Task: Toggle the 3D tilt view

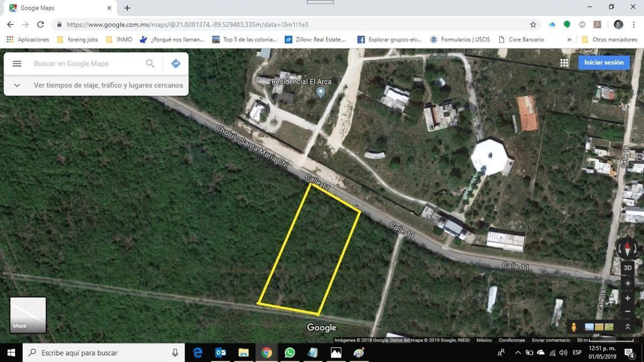Action: [627, 267]
